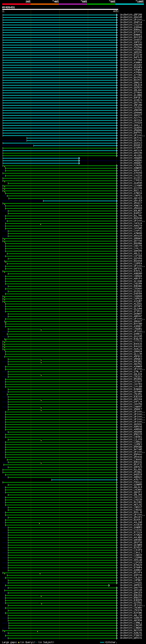
Task: Open the hit UniRef100_C0Z209
Action: point(131,25)
